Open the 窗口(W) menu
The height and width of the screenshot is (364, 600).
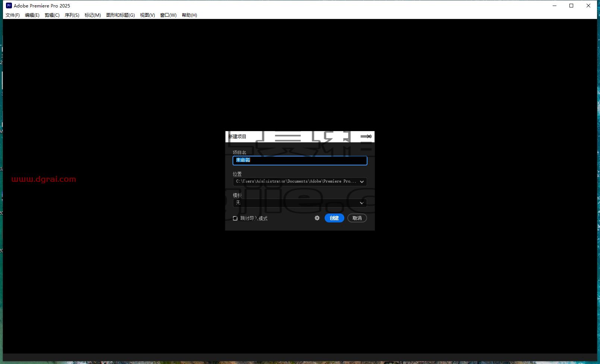[x=168, y=15]
